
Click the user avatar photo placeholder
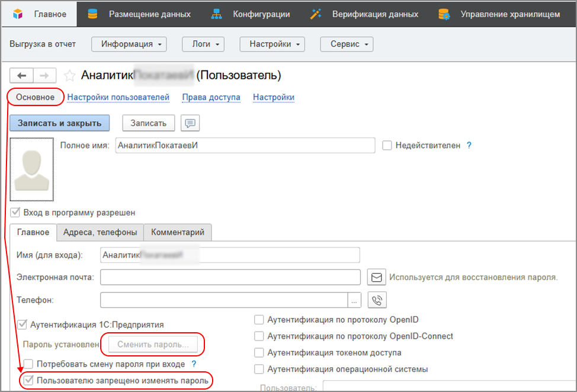click(x=33, y=170)
